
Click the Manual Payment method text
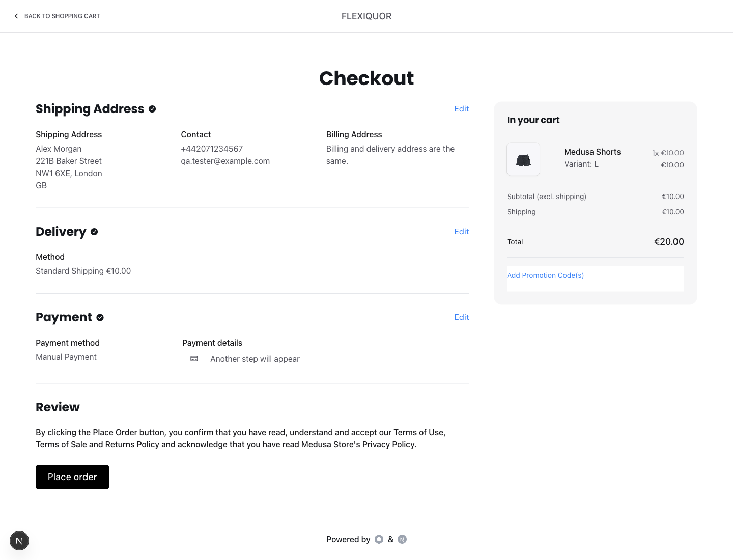coord(66,357)
